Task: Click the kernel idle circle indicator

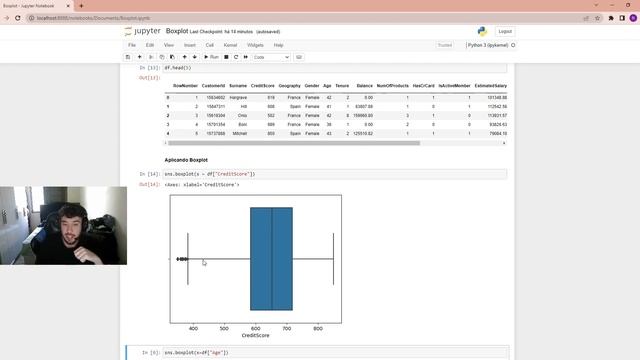Action: pos(513,45)
